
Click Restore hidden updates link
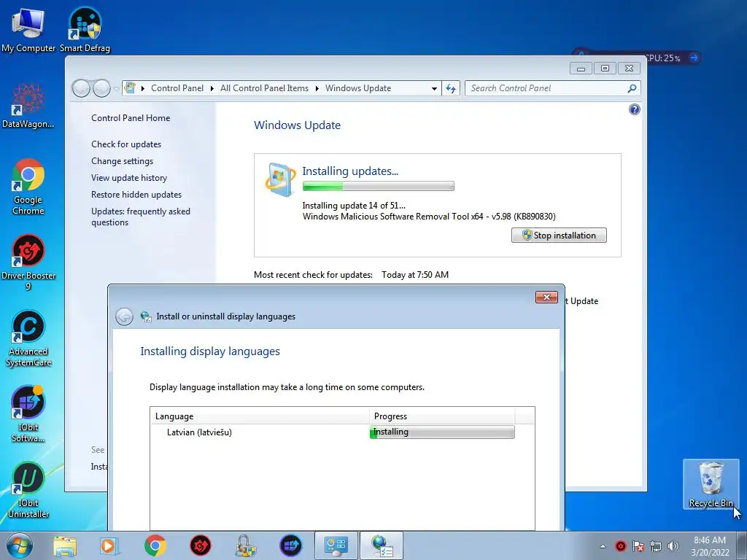(x=136, y=194)
